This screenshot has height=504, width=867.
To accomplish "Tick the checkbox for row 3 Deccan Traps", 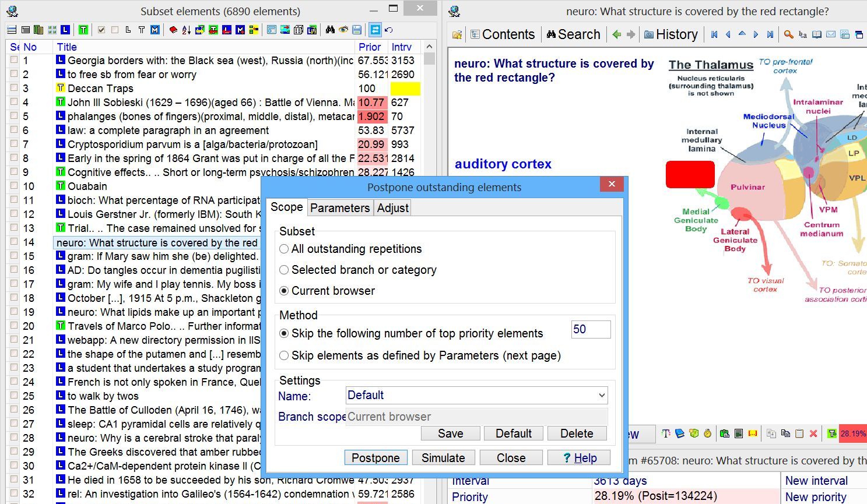I will (14, 89).
